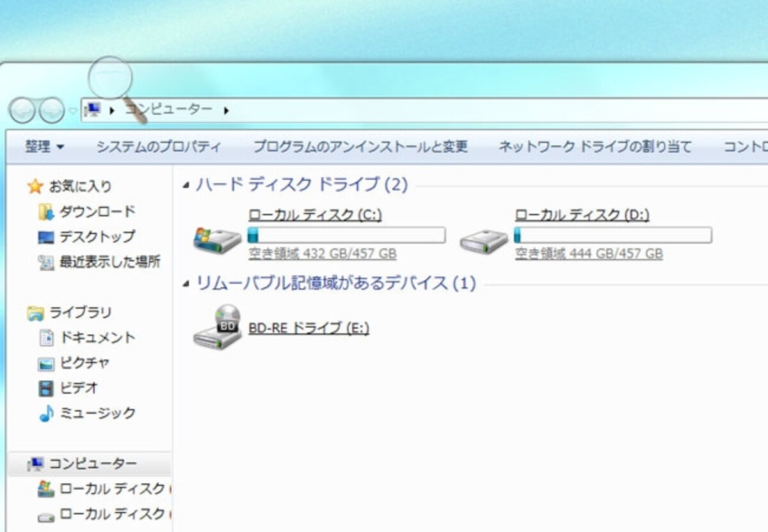Expand arrow before コンピューター in address bar

click(113, 111)
